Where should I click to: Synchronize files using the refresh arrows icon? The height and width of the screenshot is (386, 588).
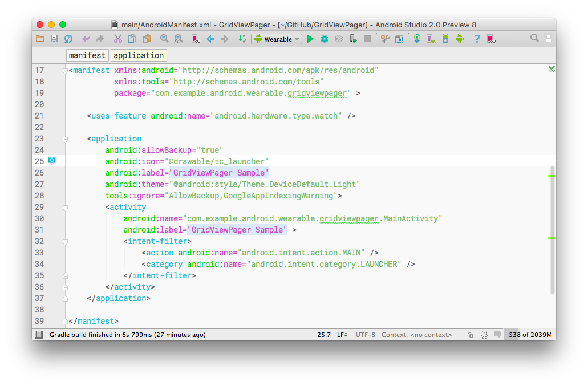(68, 39)
